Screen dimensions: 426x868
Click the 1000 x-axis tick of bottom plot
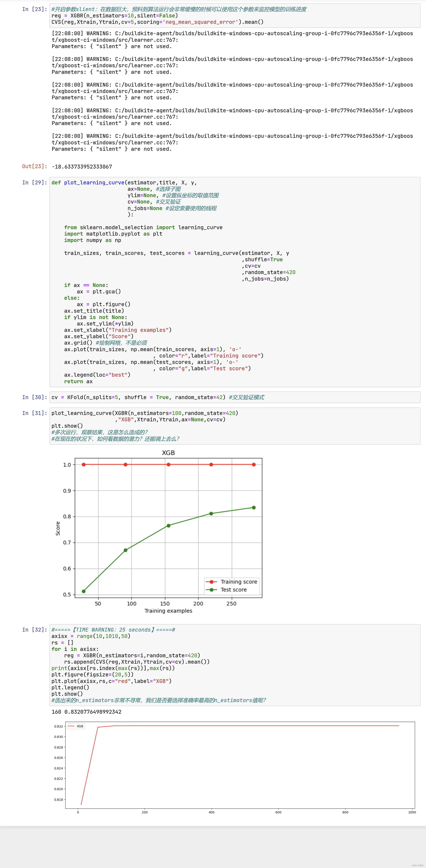[x=412, y=812]
